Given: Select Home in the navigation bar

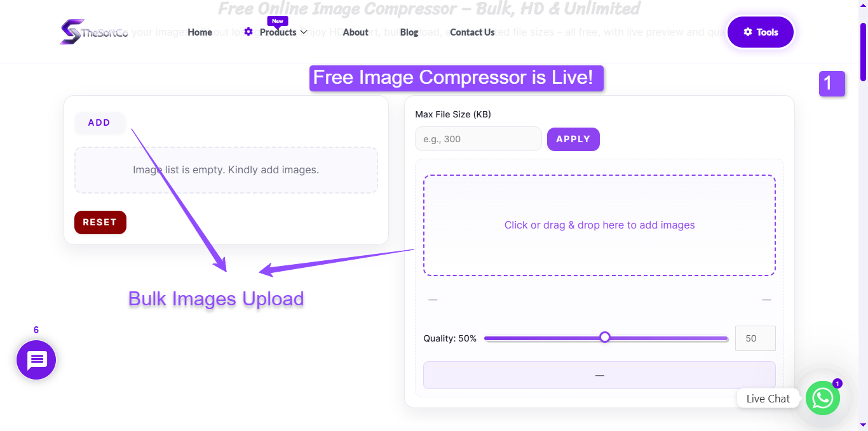Looking at the screenshot, I should point(200,32).
